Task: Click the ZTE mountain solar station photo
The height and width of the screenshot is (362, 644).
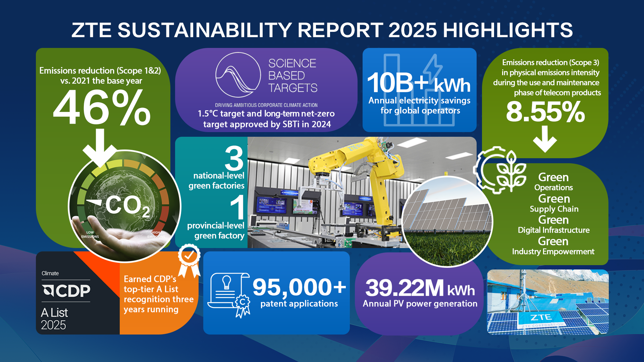Action: point(548,302)
